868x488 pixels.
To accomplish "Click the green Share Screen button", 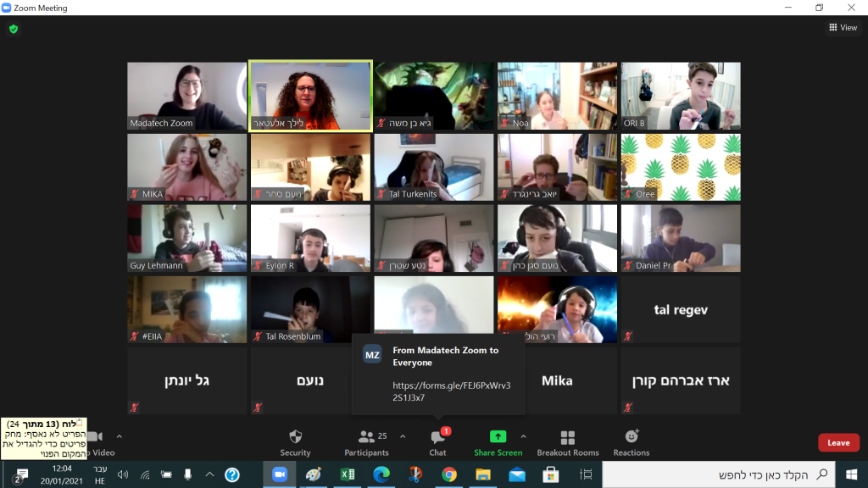I will tap(498, 441).
